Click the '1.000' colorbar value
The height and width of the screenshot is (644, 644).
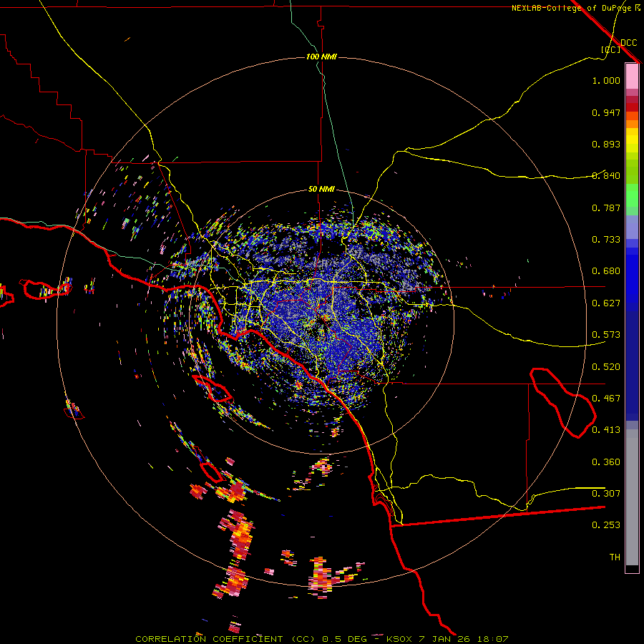tap(606, 80)
